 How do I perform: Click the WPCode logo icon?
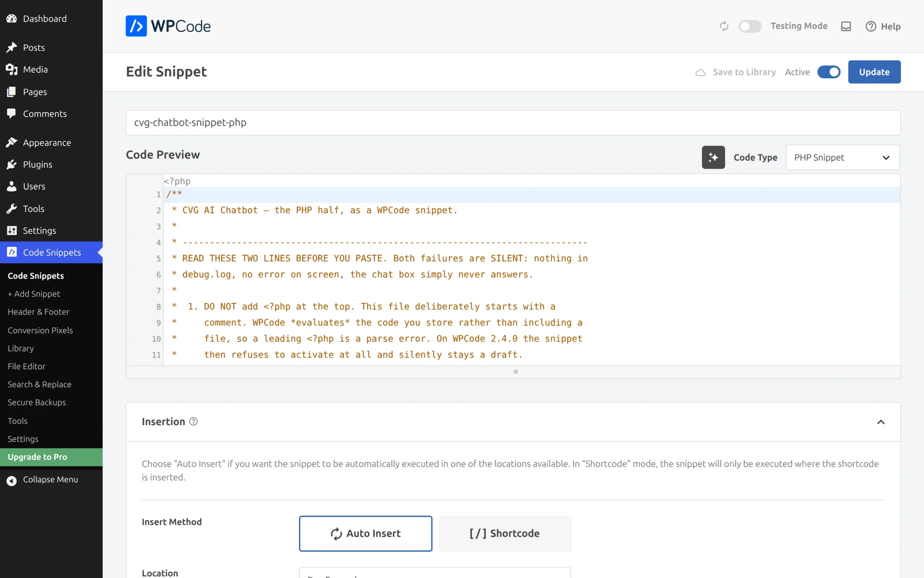(x=136, y=26)
